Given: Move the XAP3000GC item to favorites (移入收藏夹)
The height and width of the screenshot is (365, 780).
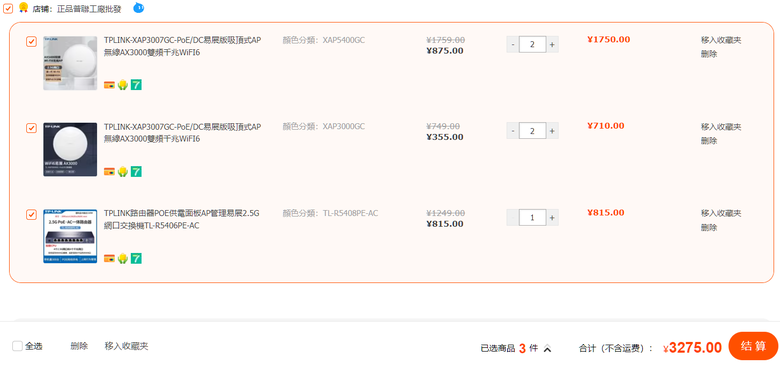Looking at the screenshot, I should 721,127.
